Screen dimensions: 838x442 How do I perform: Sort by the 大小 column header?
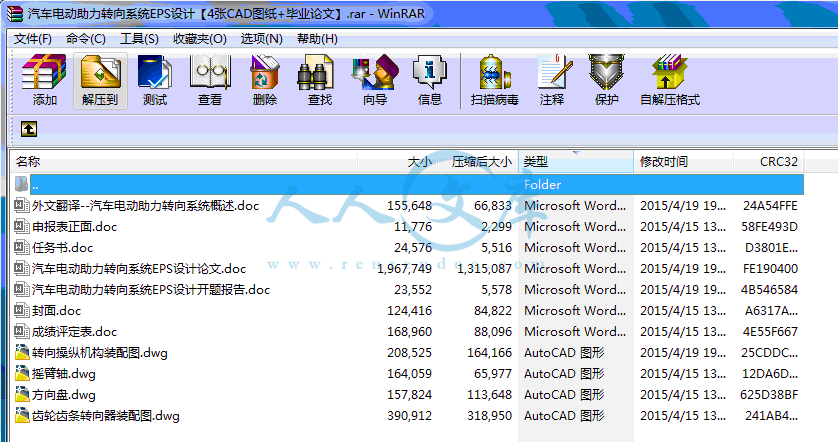click(398, 161)
